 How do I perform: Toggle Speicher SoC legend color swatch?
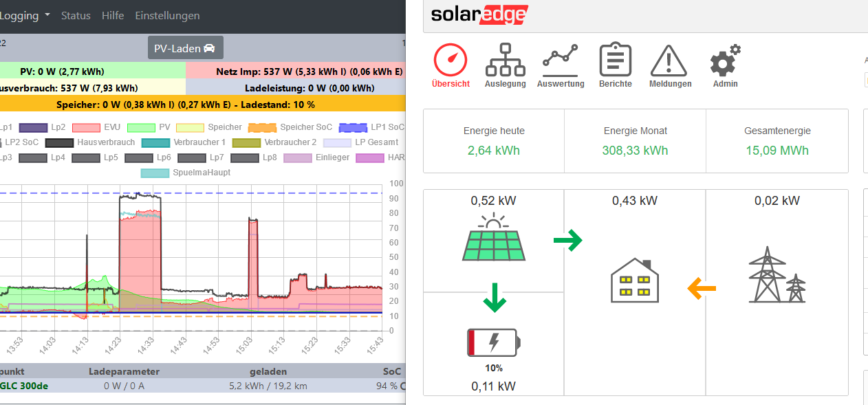point(261,127)
